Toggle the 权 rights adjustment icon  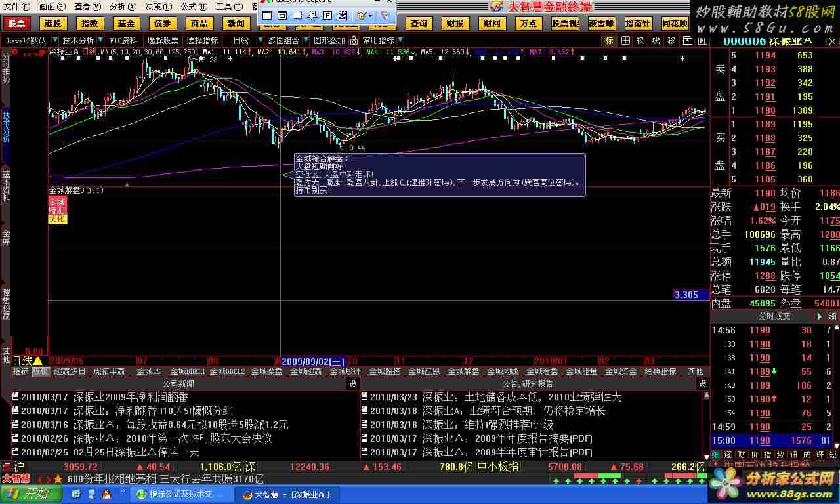(x=640, y=41)
